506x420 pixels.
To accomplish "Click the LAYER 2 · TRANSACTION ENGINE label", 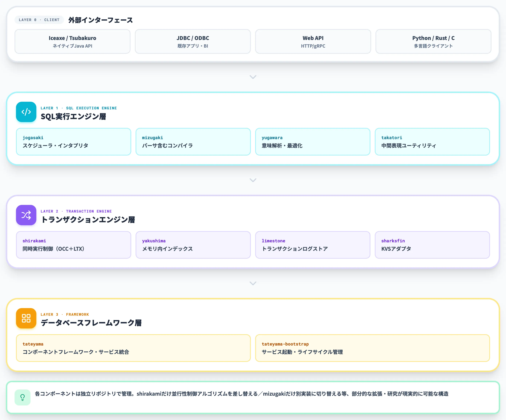I will tap(76, 211).
